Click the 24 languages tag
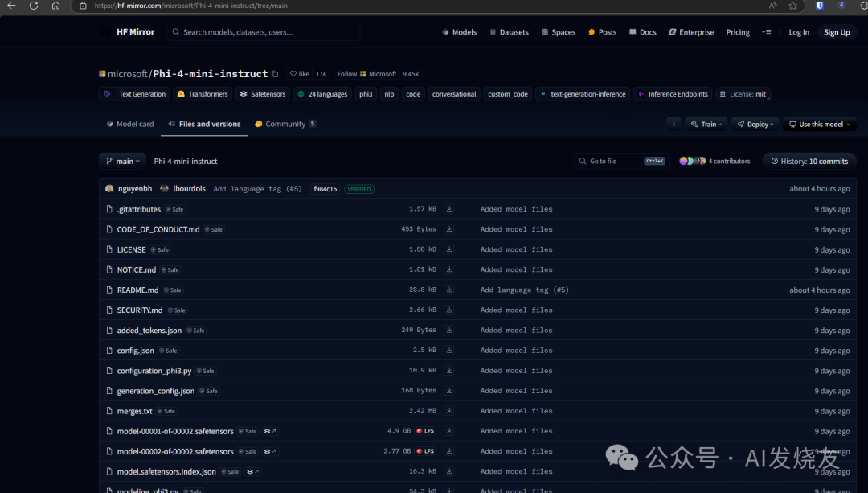This screenshot has width=868, height=493. click(323, 94)
